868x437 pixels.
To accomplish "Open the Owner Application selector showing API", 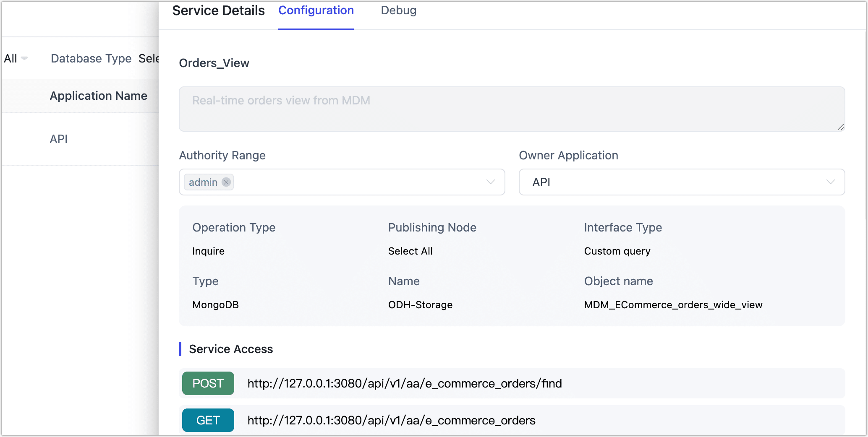I will [x=682, y=182].
